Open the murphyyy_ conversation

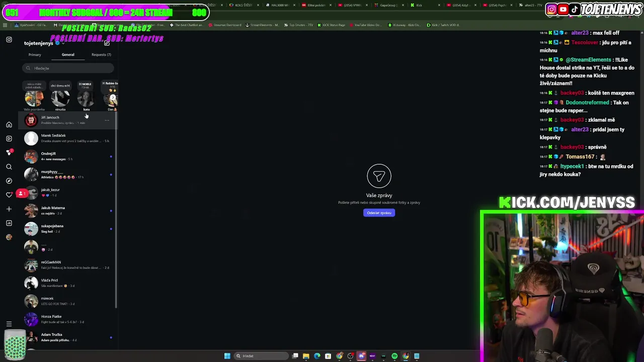(68, 174)
